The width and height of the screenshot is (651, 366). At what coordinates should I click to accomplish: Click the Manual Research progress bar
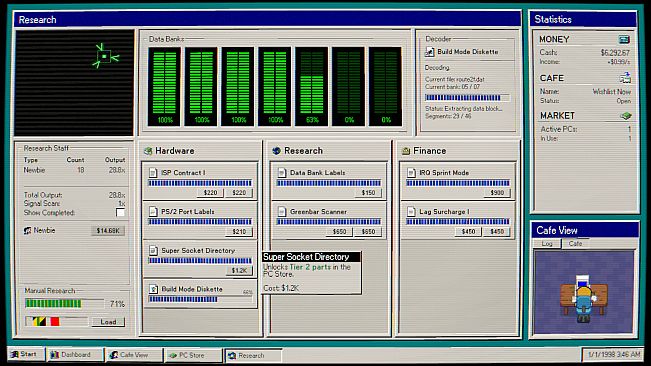(x=64, y=303)
